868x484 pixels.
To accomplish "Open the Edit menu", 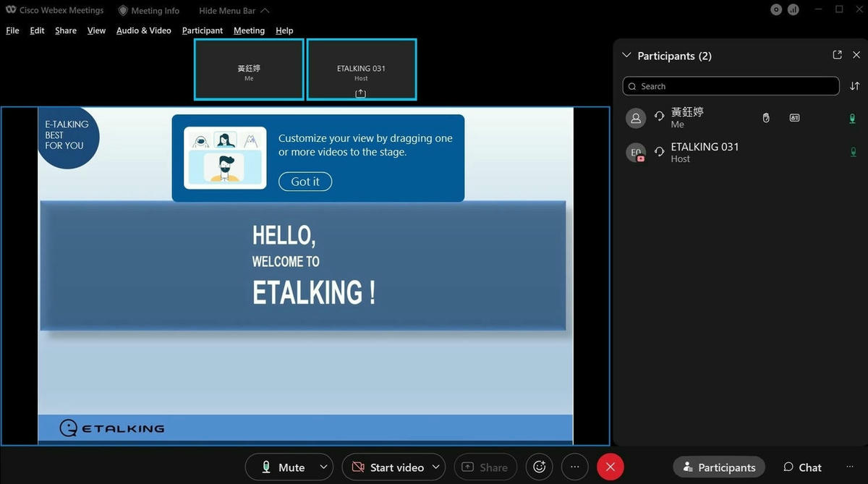I will click(x=37, y=30).
